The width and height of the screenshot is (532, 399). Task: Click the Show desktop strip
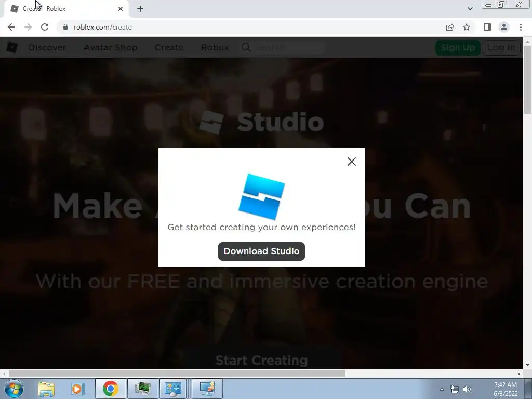pyautogui.click(x=528, y=389)
